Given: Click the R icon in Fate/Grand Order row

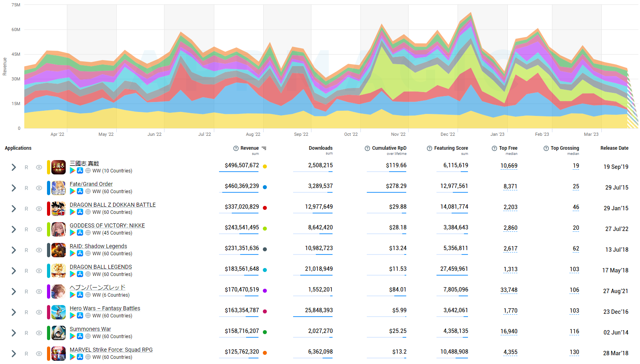Looking at the screenshot, I should point(26,188).
